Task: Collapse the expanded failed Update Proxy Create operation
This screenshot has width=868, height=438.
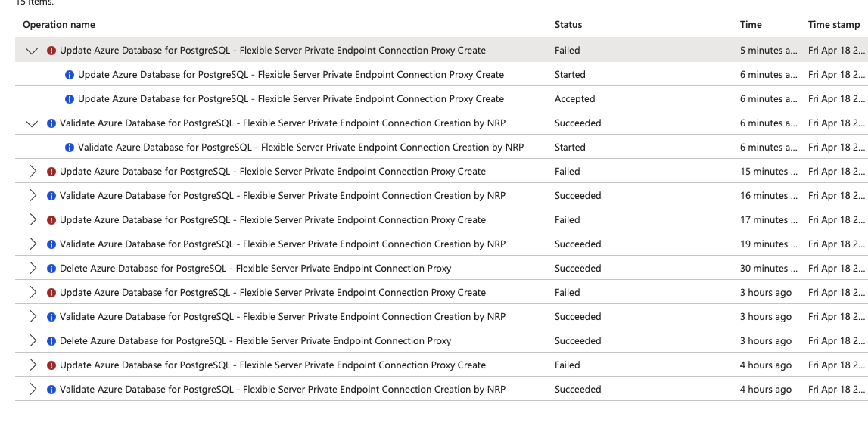Action: point(32,51)
